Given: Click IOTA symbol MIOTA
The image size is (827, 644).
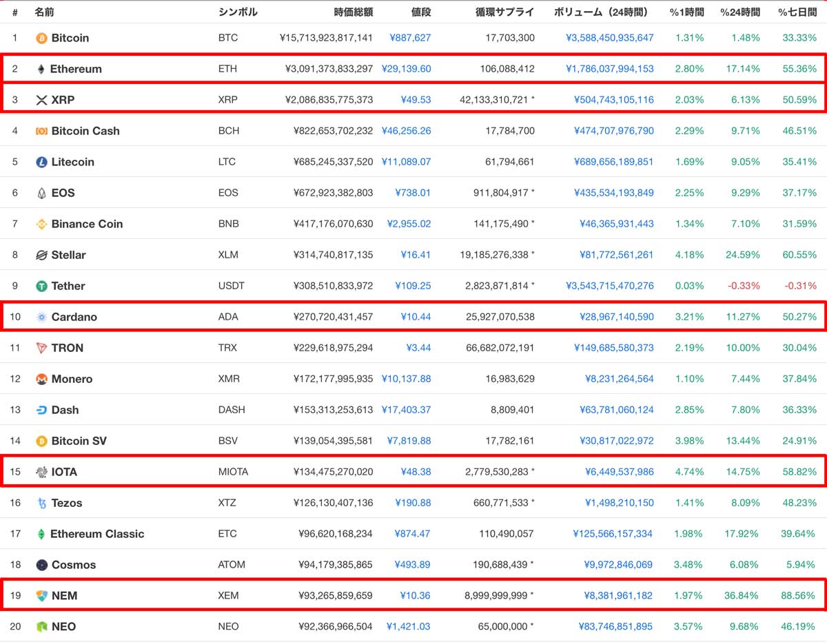Looking at the screenshot, I should [x=233, y=472].
